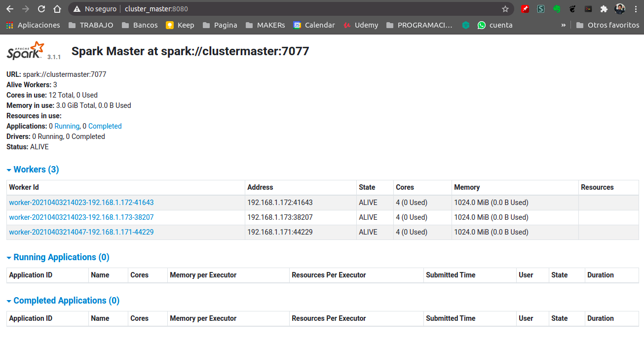Reload the Spark Master page
644x341 pixels.
41,9
